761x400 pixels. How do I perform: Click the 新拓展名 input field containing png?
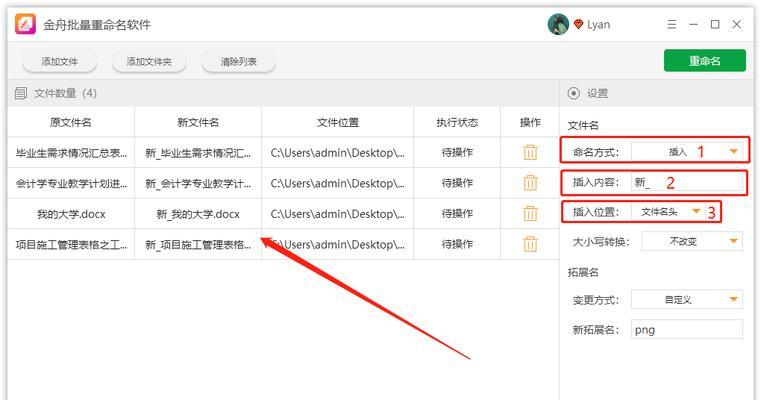[687, 330]
